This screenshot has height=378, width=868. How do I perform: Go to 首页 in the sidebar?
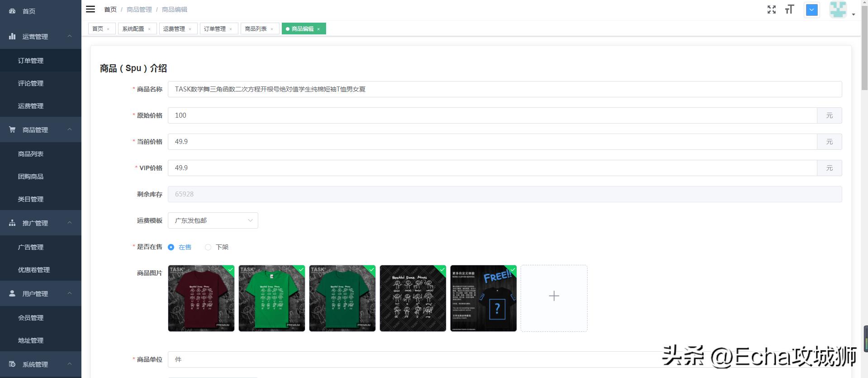tap(41, 11)
